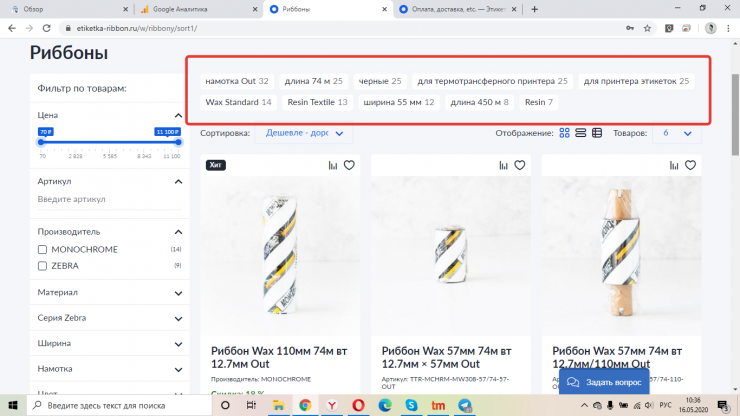Screen dimensions: 740x416
Task: Open Windows Start menu
Action: [13, 405]
